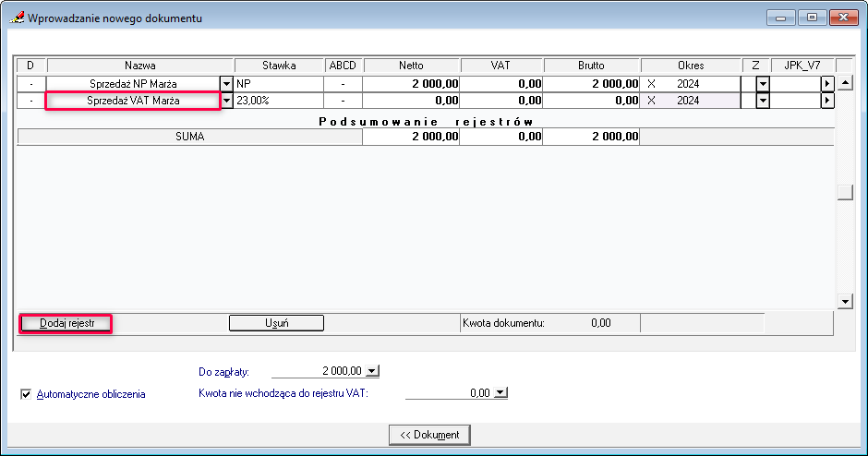Click the D cell in the Sprzedaż NP Marża row

(x=31, y=84)
